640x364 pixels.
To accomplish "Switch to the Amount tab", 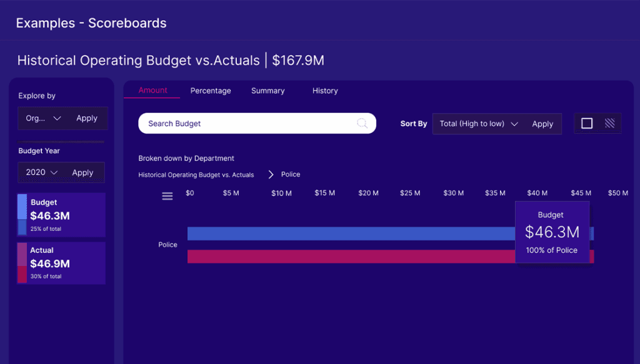I will pyautogui.click(x=152, y=91).
